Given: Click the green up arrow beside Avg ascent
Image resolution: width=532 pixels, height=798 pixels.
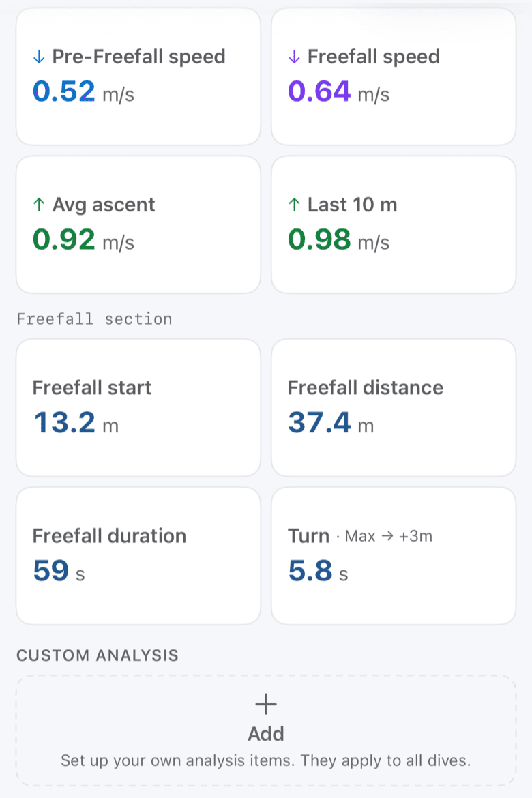Looking at the screenshot, I should tap(39, 205).
